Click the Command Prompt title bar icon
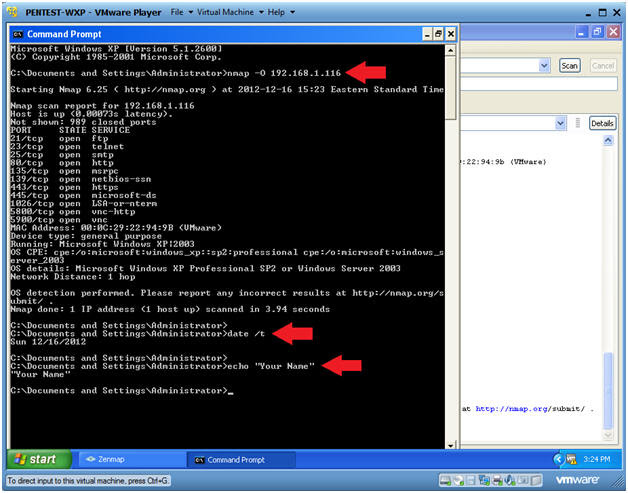Screen dimensions: 628x493 coord(18,34)
